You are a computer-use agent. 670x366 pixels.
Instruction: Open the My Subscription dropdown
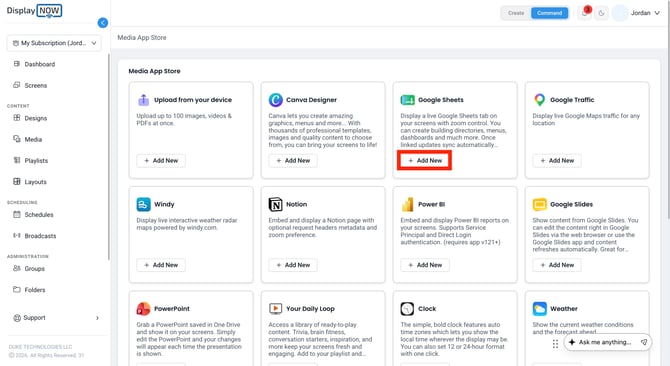click(x=54, y=43)
